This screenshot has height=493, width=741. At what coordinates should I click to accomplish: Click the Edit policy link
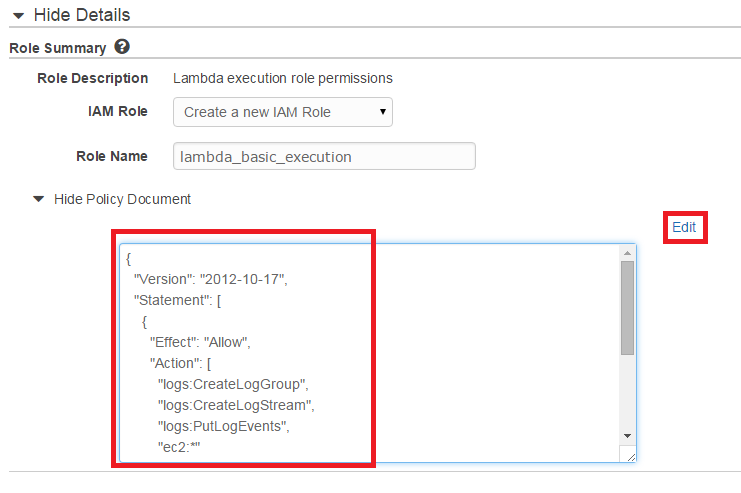click(684, 227)
